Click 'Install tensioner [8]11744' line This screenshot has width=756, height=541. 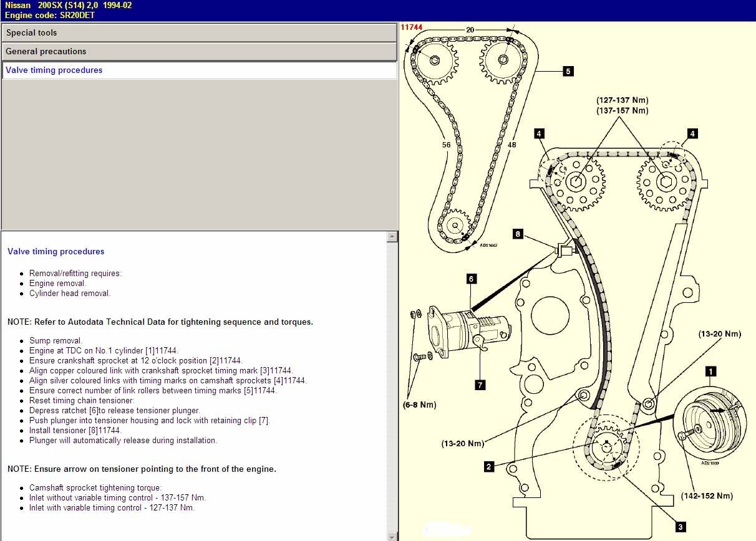[75, 431]
